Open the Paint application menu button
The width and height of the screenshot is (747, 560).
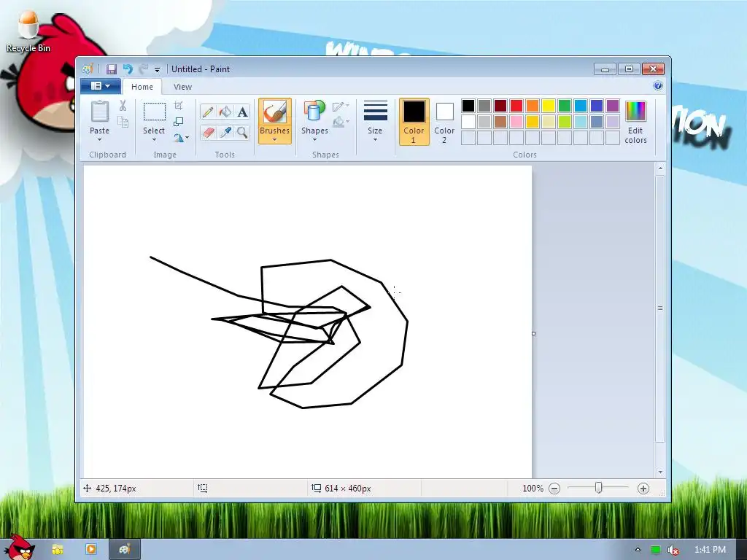tap(100, 86)
